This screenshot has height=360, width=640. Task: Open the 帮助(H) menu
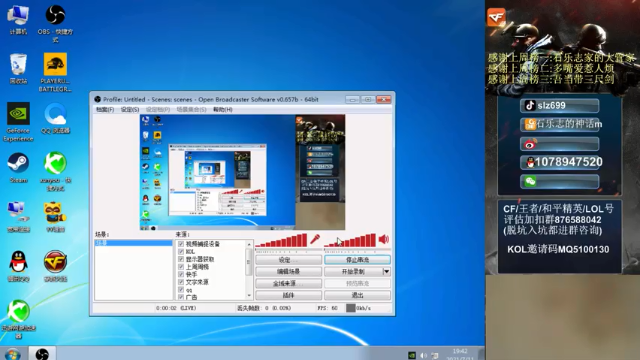tap(223, 110)
